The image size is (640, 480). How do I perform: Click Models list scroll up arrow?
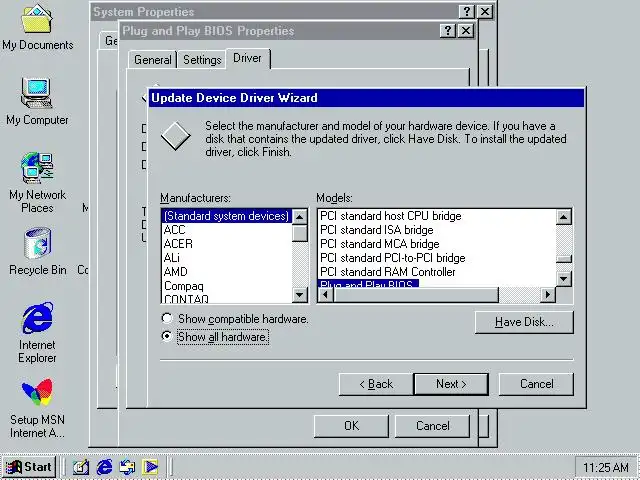coord(564,217)
